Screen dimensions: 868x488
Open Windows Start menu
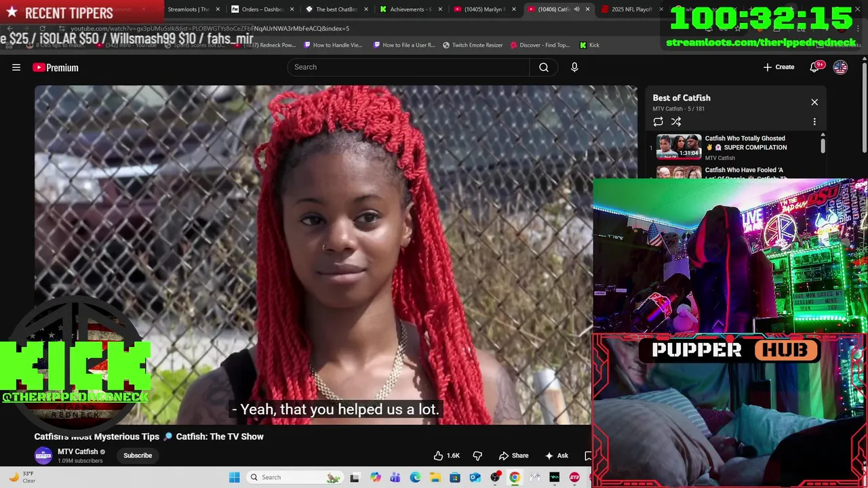click(x=234, y=477)
